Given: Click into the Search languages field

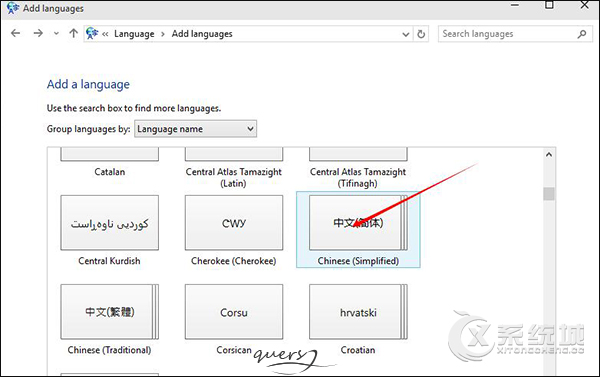Looking at the screenshot, I should [x=515, y=34].
